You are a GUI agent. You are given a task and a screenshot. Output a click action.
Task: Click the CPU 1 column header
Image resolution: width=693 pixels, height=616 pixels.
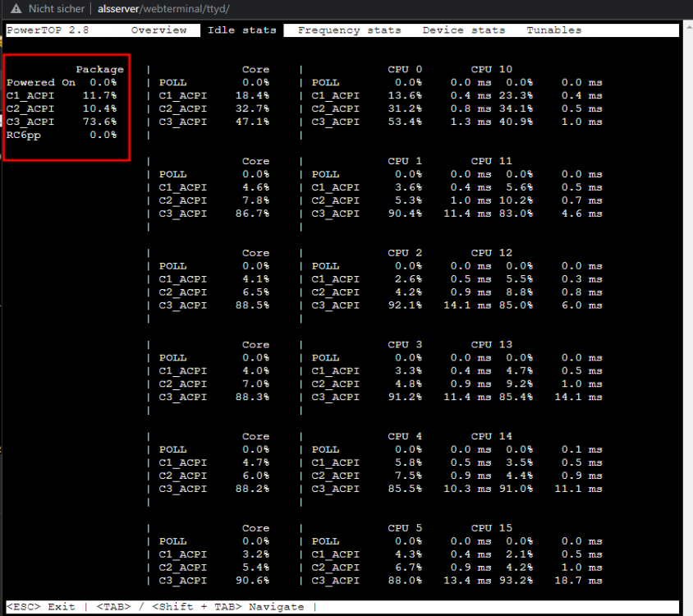[405, 161]
